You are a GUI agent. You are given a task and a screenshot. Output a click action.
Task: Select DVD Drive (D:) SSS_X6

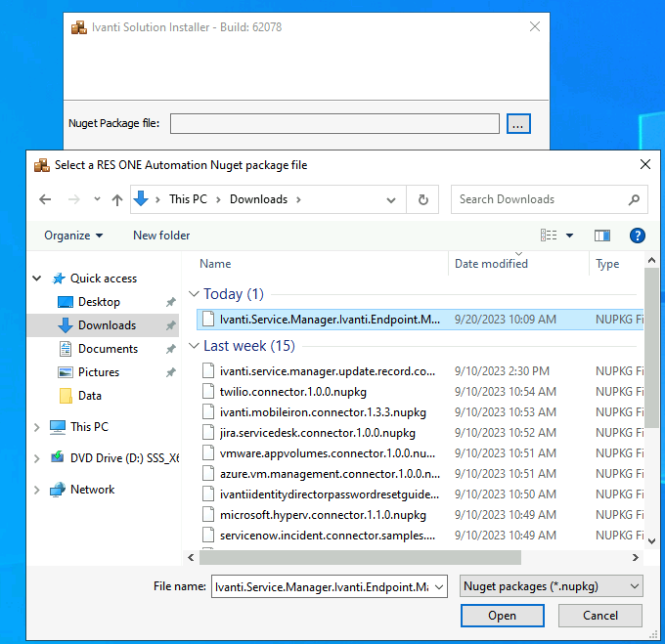[x=125, y=458]
